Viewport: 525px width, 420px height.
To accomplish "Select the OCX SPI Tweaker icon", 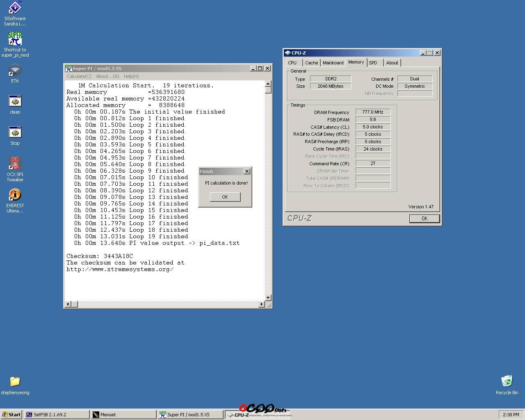I will pyautogui.click(x=15, y=163).
